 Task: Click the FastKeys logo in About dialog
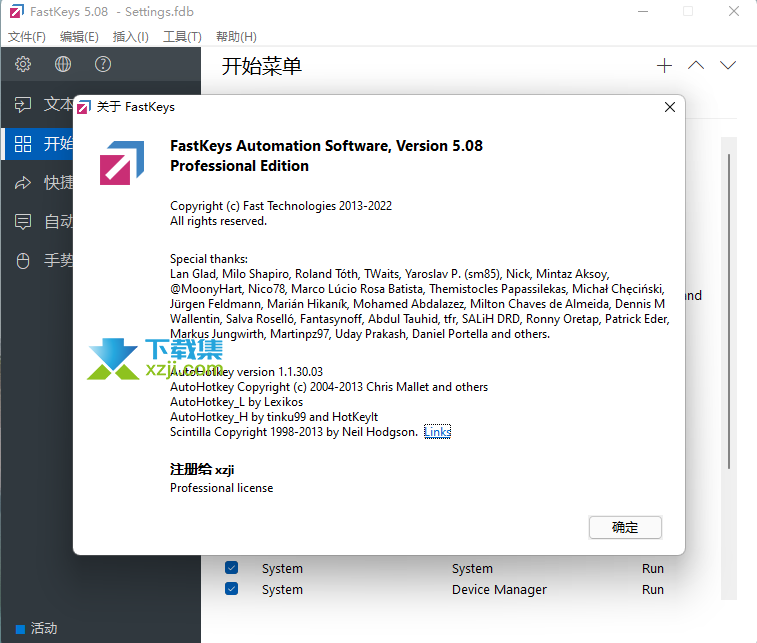coord(122,163)
